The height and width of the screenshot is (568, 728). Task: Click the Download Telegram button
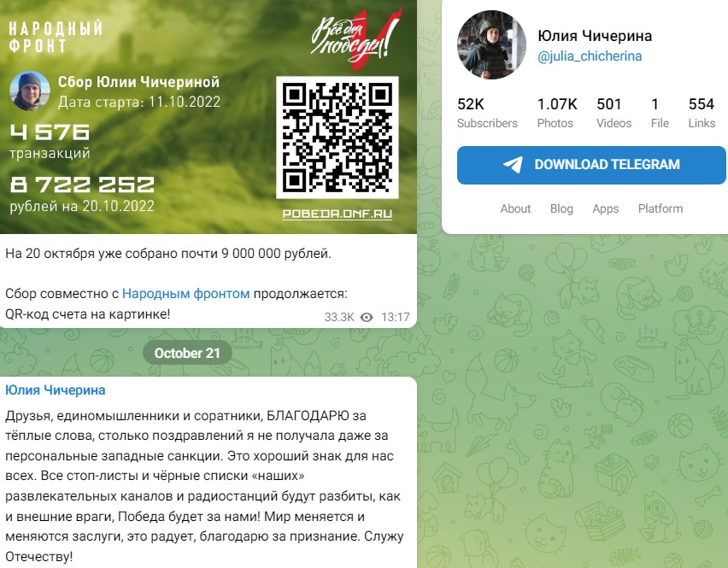(x=591, y=165)
